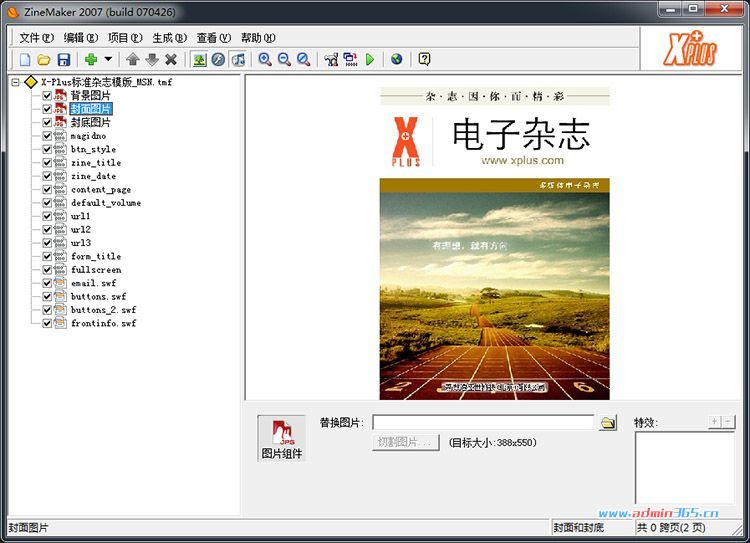Toggle the image display toolbar icon
This screenshot has width=750, height=543.
point(199,59)
